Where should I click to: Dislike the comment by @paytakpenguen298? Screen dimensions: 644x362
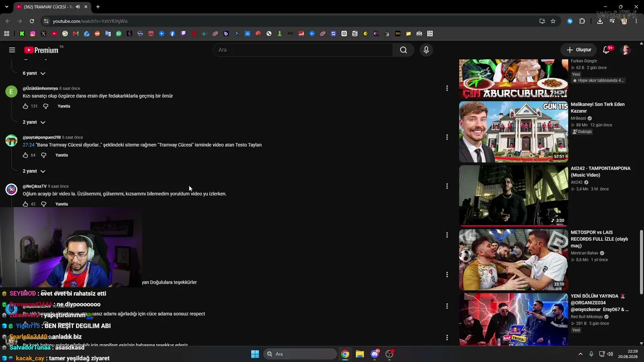pos(44,155)
